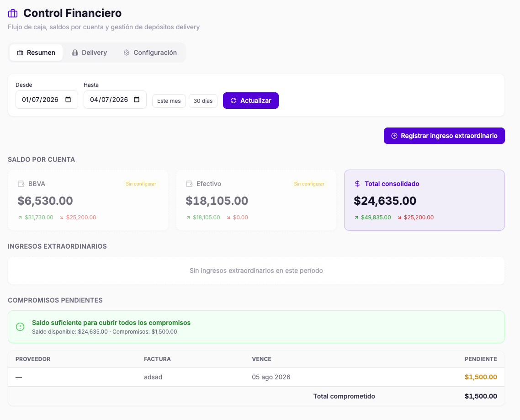This screenshot has height=420, width=520.
Task: Open the Delivery tab
Action: point(90,53)
